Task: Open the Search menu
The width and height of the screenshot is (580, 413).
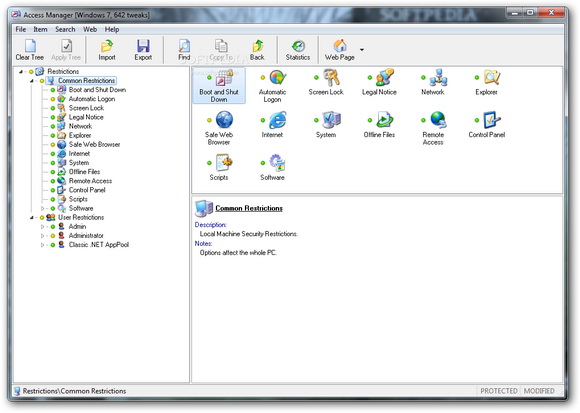Action: click(x=65, y=29)
